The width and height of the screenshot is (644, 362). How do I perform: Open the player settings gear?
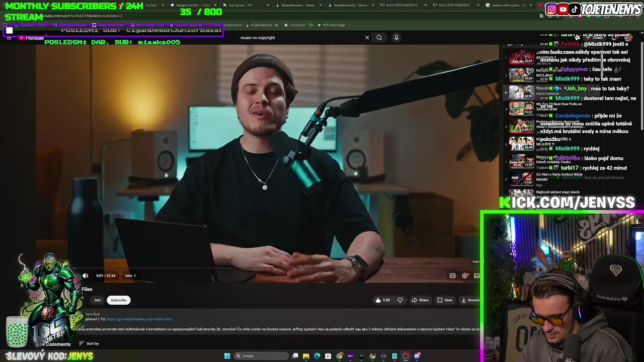pyautogui.click(x=465, y=276)
